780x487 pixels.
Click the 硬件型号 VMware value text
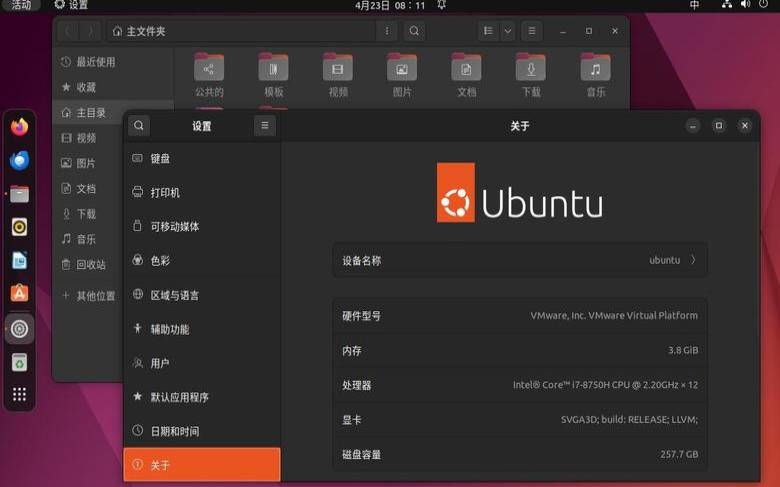point(614,315)
